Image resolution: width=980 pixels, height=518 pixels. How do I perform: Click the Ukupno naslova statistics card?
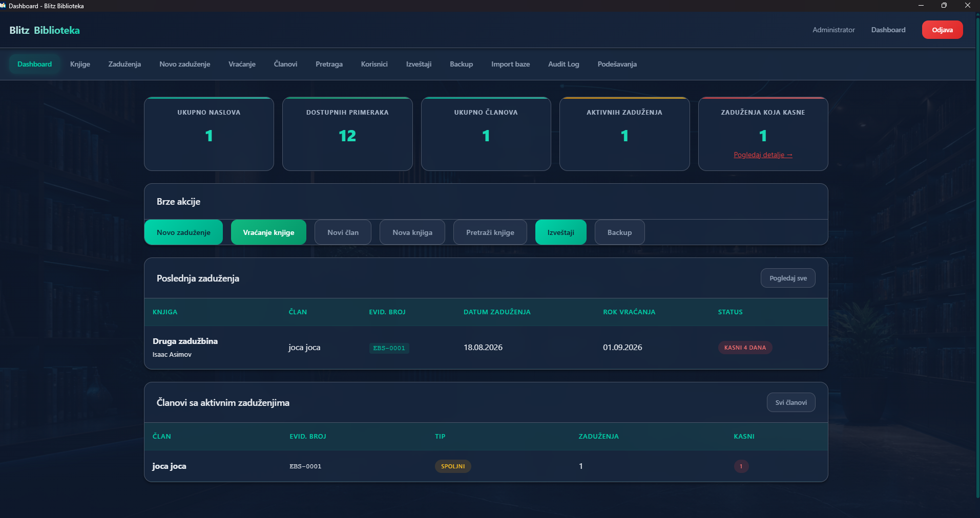point(209,134)
